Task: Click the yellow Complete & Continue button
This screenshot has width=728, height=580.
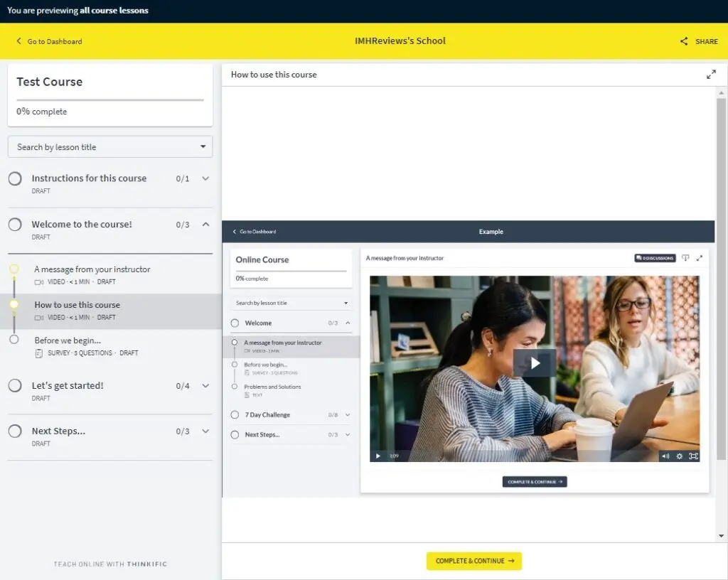Action: [474, 561]
